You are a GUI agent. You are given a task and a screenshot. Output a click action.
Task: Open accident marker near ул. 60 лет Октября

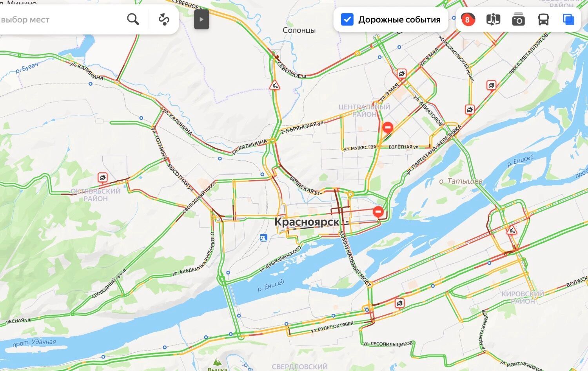pyautogui.click(x=399, y=303)
